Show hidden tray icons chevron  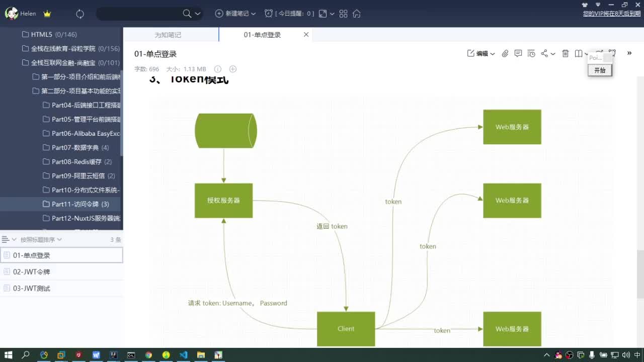(x=547, y=355)
